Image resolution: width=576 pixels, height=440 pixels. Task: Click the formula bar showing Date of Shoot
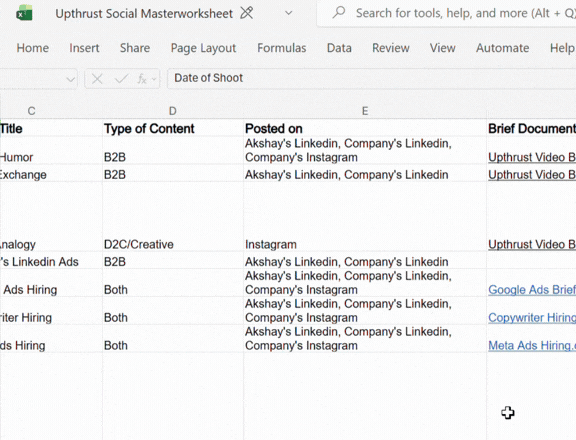coord(372,78)
